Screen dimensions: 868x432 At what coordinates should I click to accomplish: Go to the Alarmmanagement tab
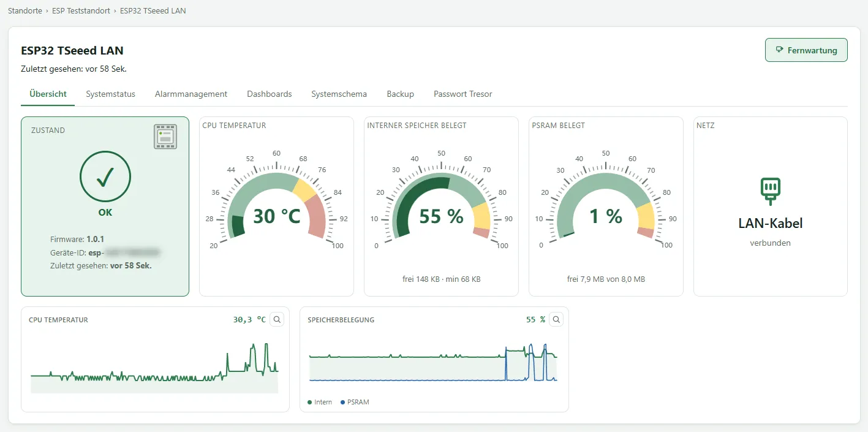tap(191, 94)
